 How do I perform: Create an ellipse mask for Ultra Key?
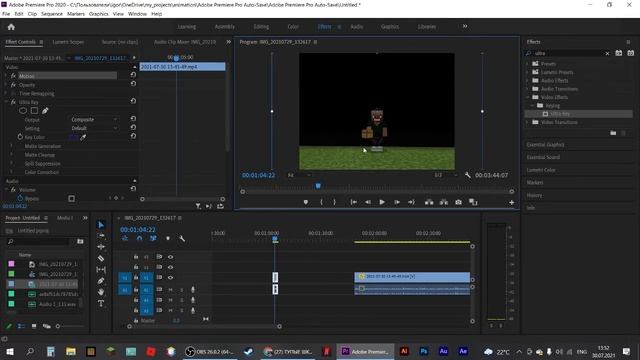point(23,111)
